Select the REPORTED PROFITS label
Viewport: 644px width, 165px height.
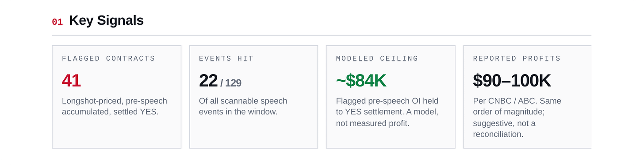pyautogui.click(x=517, y=59)
